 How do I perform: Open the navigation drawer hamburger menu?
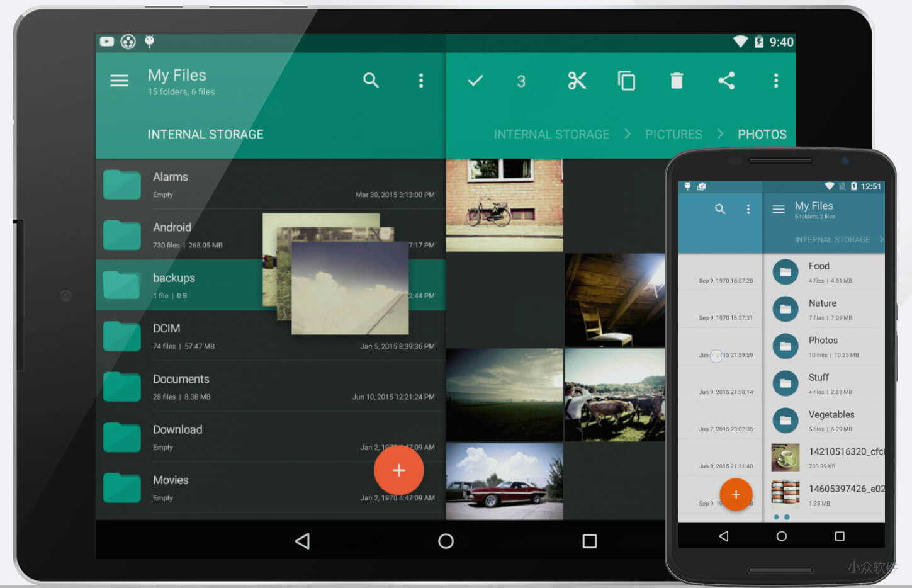(x=119, y=81)
